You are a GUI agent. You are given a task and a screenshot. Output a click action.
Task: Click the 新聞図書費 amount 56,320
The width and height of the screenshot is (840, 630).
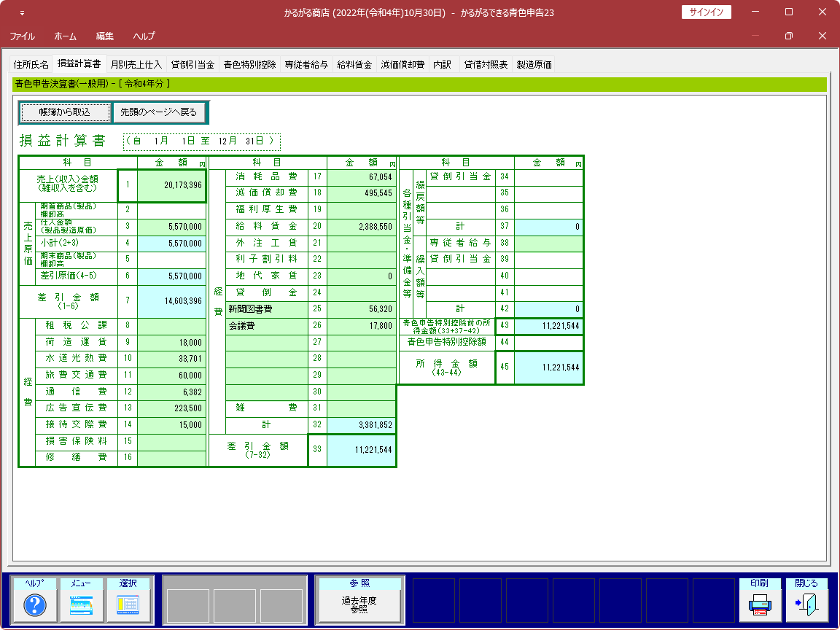click(x=362, y=310)
